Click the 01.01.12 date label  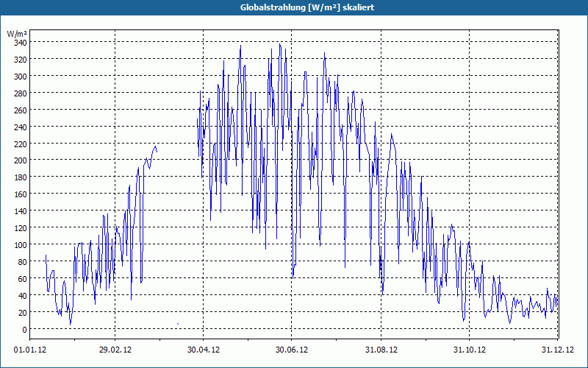(x=30, y=350)
